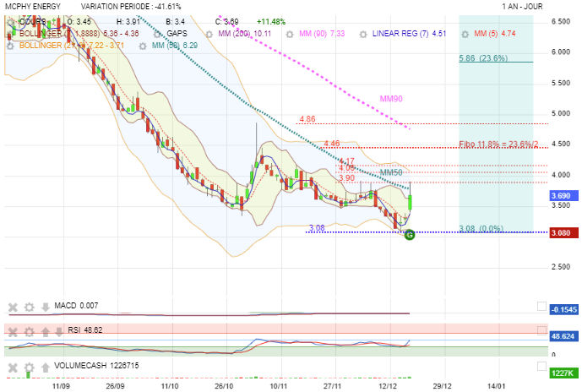Open gear settings next to GAPS
Screen dimensions: 582x392
(158, 34)
